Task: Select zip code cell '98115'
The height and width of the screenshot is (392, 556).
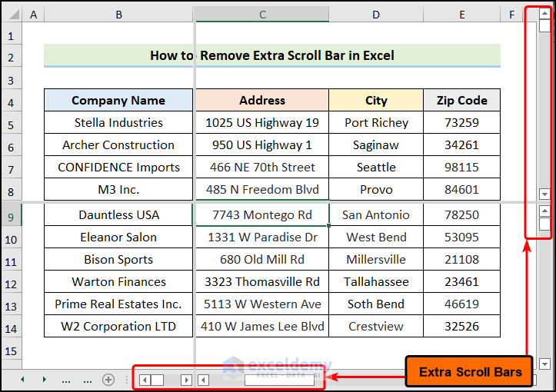Action: click(x=461, y=168)
